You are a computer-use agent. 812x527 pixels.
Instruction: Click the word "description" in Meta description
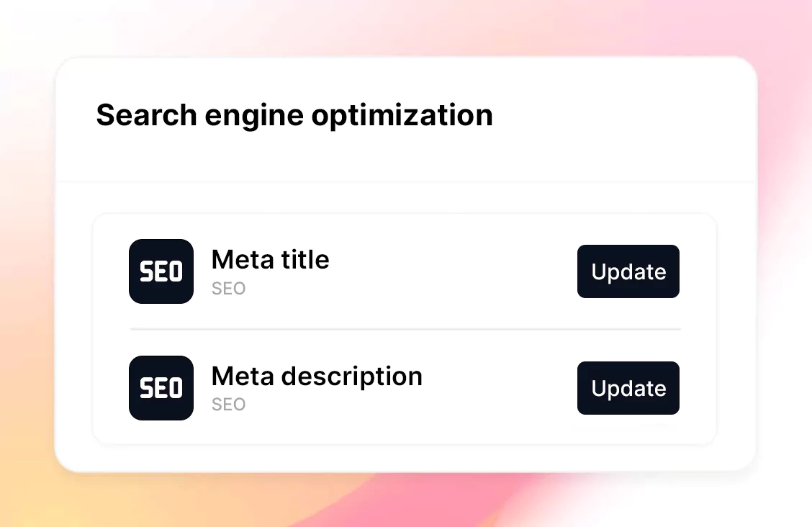[x=352, y=377]
